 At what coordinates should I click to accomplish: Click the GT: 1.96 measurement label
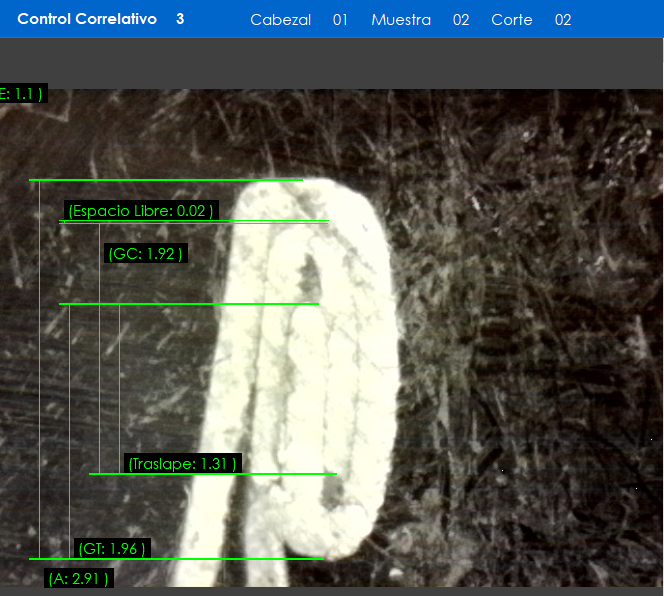pos(112,548)
